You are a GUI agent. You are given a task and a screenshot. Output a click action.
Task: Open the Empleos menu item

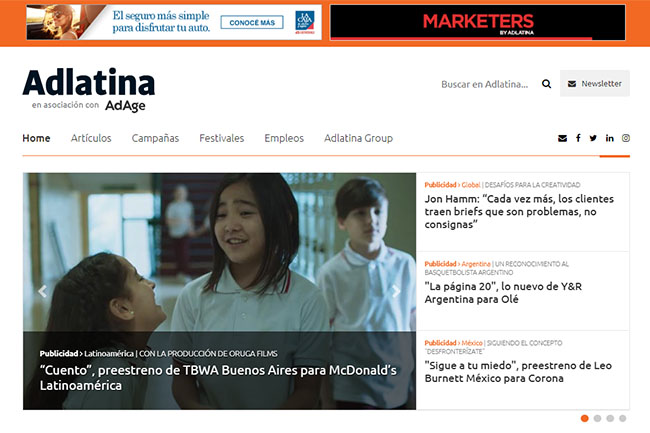point(284,138)
